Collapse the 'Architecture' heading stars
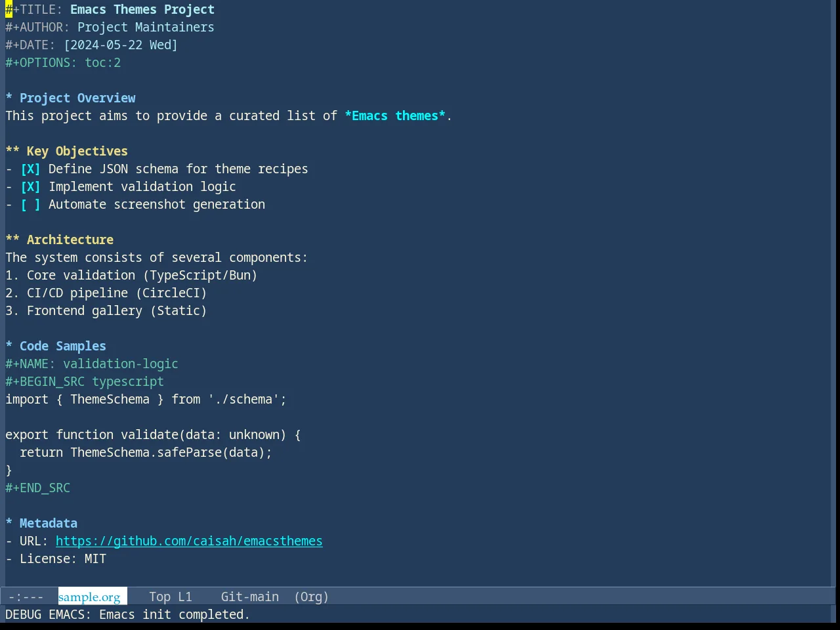This screenshot has width=840, height=630. tap(12, 240)
